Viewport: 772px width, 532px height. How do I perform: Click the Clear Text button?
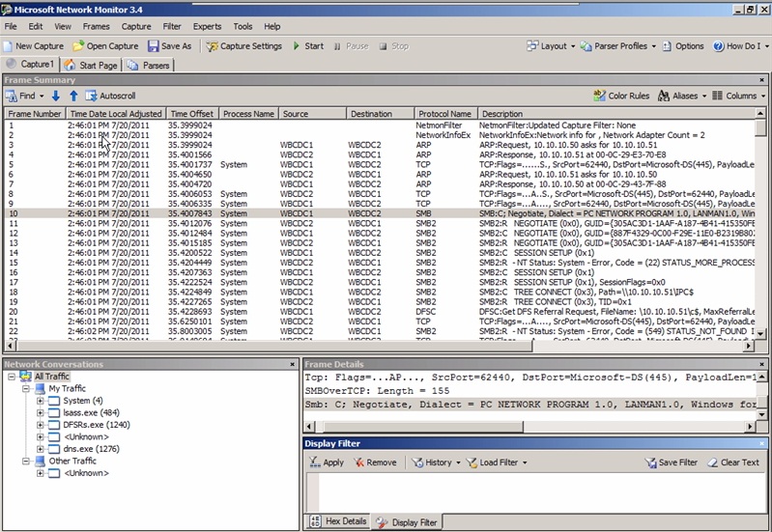coord(733,462)
